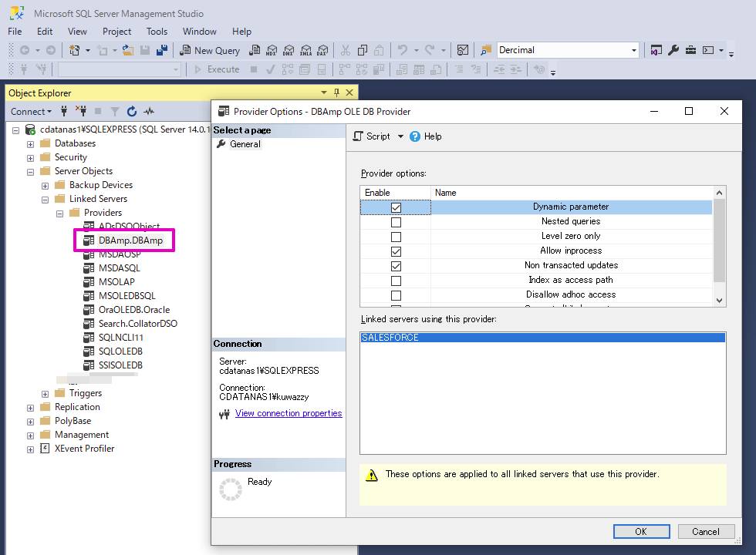Viewport: 756px width, 555px height.
Task: Click the Save All toolbar icon
Action: tap(162, 50)
